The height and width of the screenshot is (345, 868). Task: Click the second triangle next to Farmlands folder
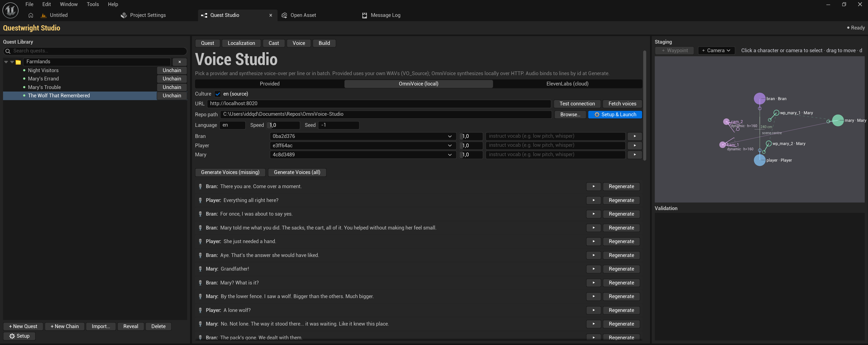tap(12, 62)
